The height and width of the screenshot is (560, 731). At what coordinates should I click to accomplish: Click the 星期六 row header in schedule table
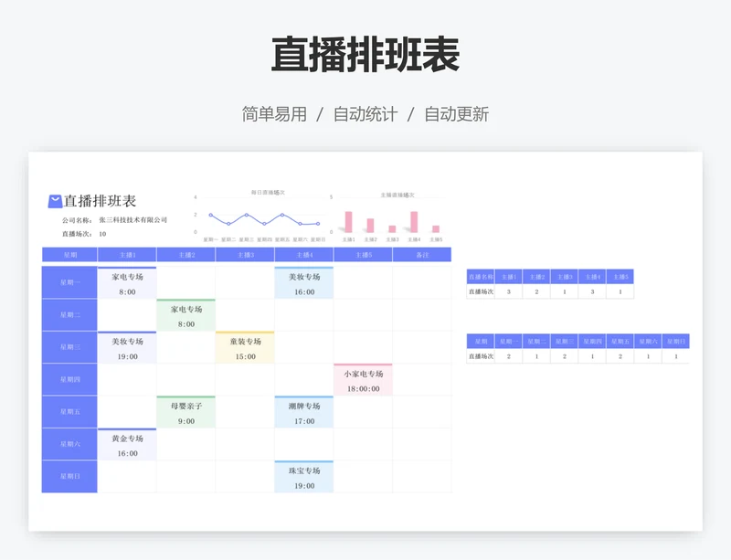pos(70,444)
